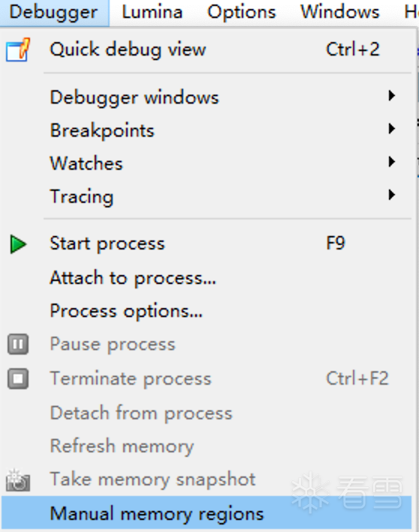This screenshot has width=419, height=532.
Task: Collapse the Debugger menu in the menu bar
Action: pos(54,13)
